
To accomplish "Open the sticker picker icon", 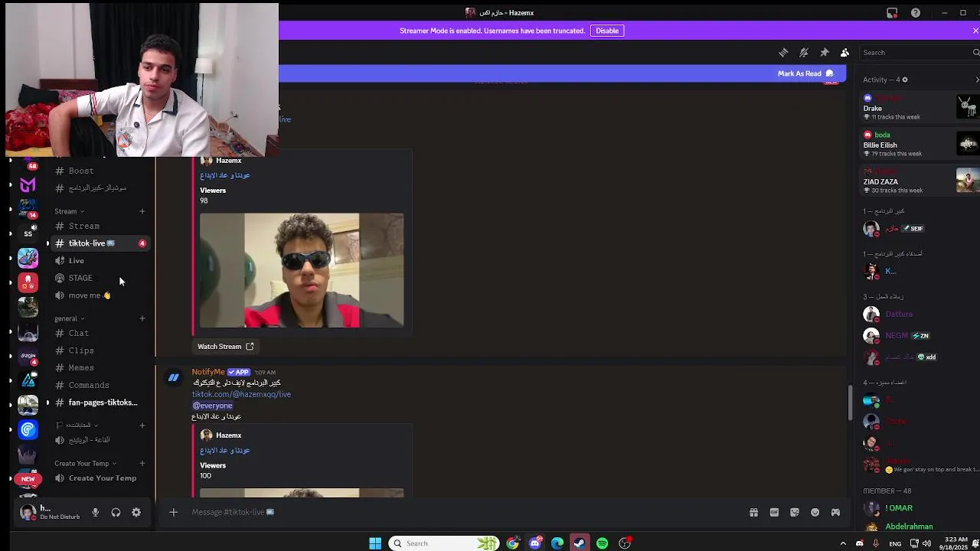I will (795, 512).
